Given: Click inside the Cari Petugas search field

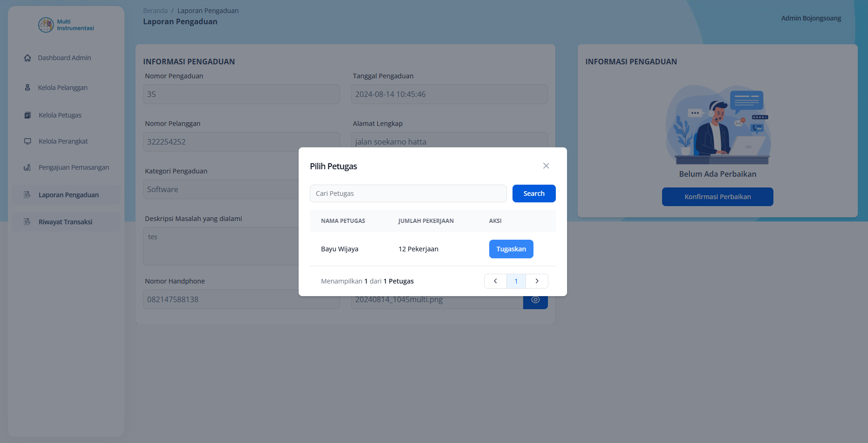Looking at the screenshot, I should pyautogui.click(x=408, y=193).
